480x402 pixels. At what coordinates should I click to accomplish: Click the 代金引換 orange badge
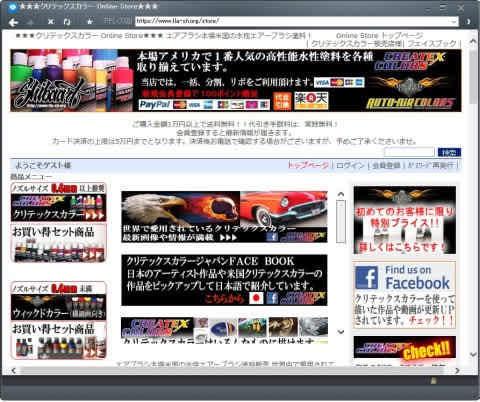[x=282, y=101]
